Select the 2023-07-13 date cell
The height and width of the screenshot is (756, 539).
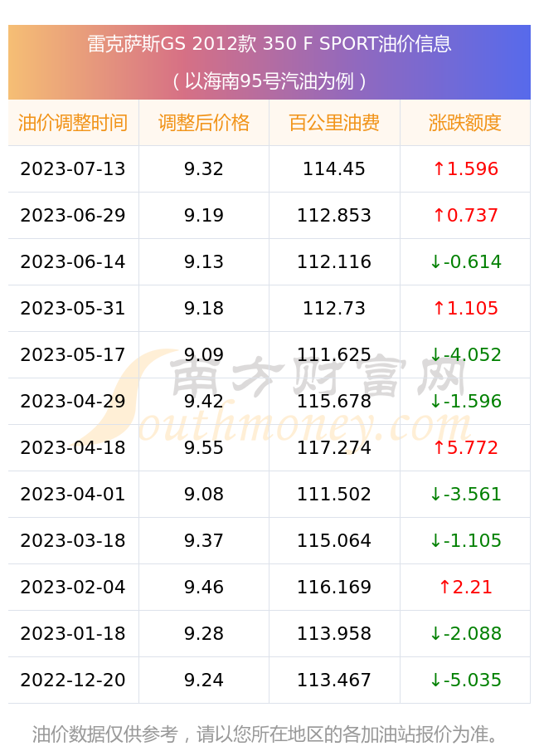pyautogui.click(x=73, y=168)
